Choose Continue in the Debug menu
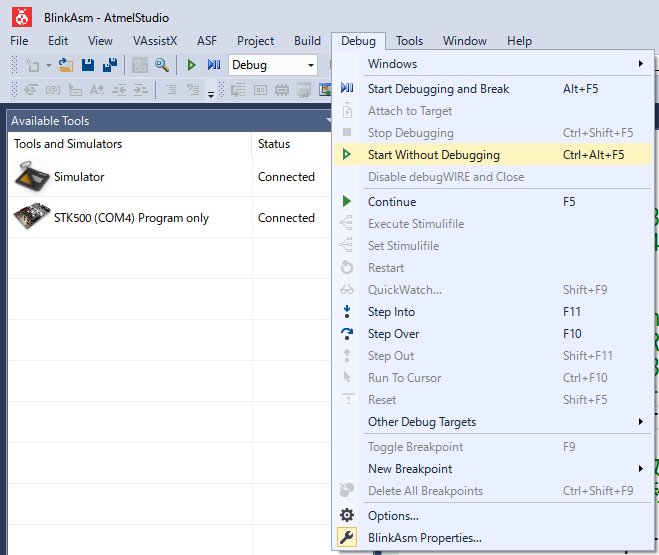This screenshot has height=555, width=659. click(x=493, y=202)
